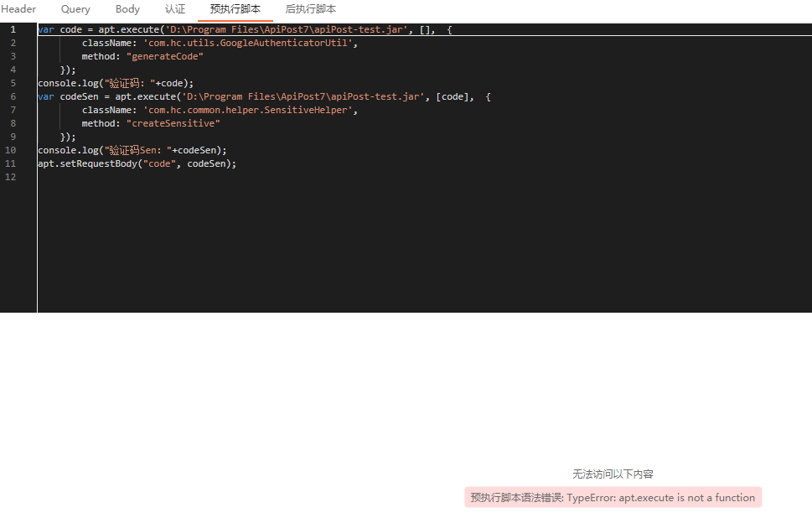The image size is (812, 518).
Task: Switch to the Header tab
Action: tap(18, 9)
